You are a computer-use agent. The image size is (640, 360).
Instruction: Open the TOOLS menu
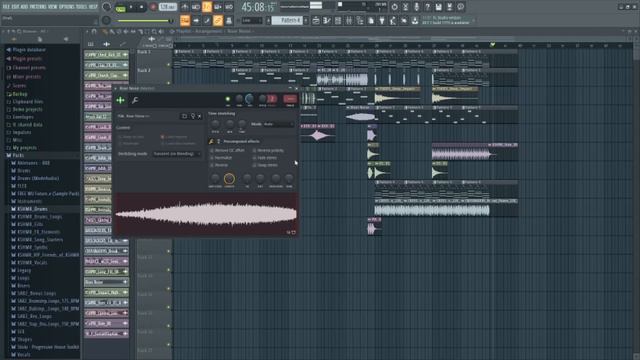(x=82, y=7)
